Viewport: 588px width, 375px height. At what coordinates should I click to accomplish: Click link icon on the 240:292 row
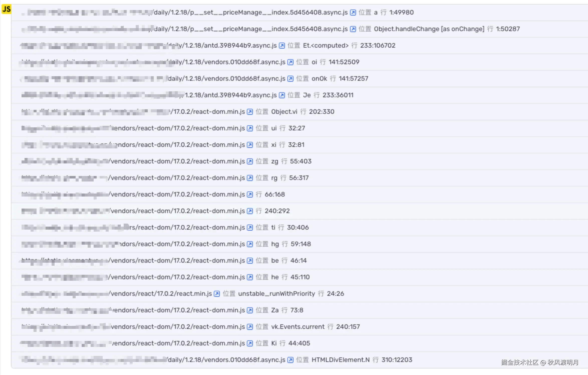[250, 211]
